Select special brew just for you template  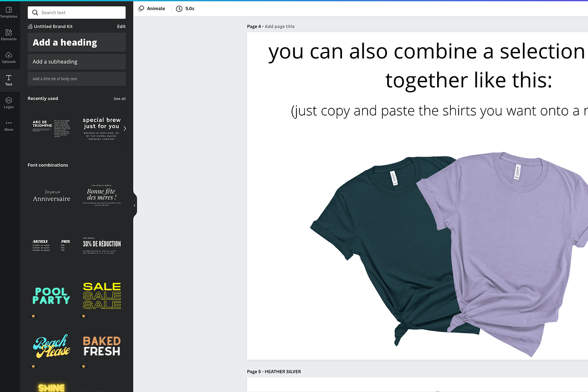101,128
